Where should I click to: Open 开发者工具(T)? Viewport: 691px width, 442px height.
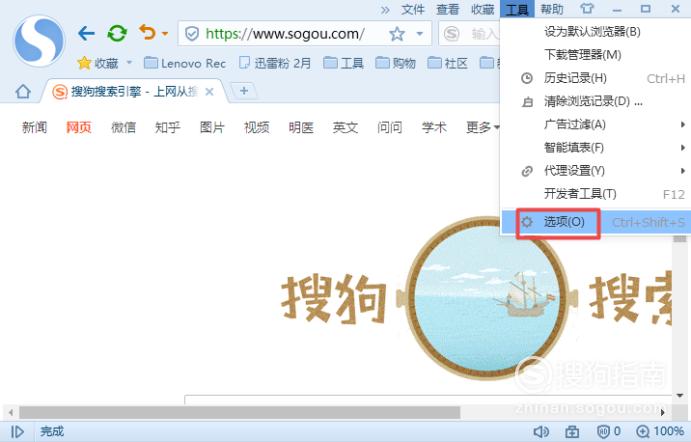point(595,194)
